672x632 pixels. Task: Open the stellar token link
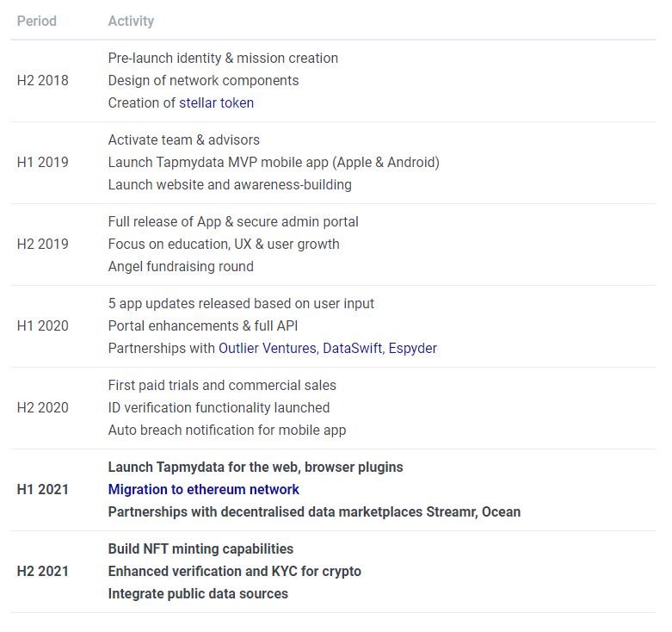(x=216, y=103)
